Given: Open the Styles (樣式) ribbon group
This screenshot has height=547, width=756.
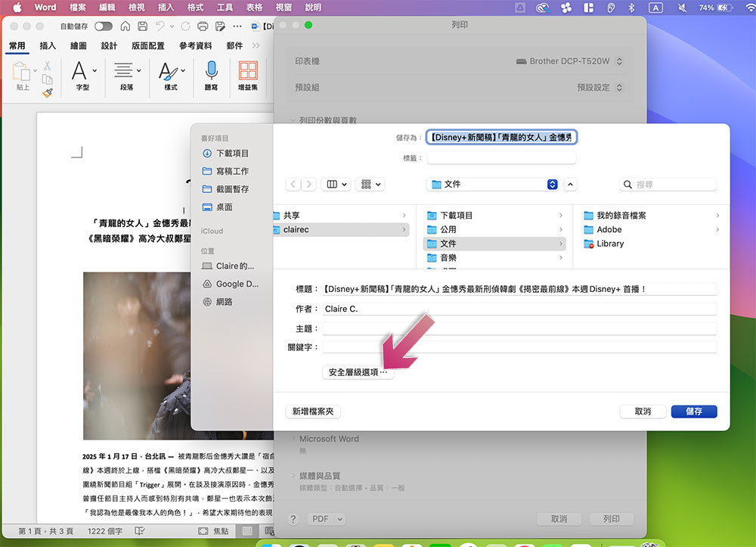Looking at the screenshot, I should 171,76.
